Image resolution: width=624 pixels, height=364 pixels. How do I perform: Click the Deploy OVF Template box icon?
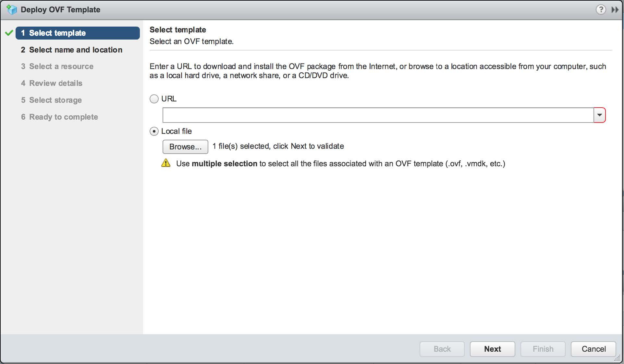point(12,10)
